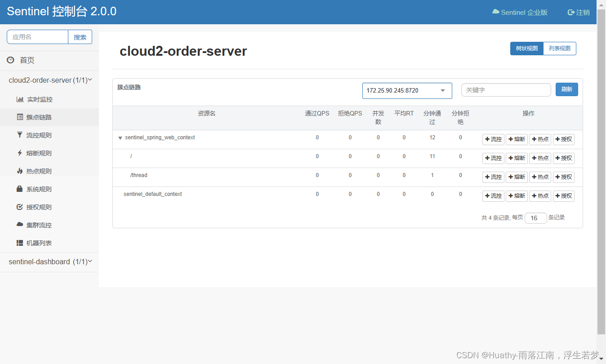606x364 pixels.
Task: Focus the 应用名 search field
Action: [x=37, y=37]
